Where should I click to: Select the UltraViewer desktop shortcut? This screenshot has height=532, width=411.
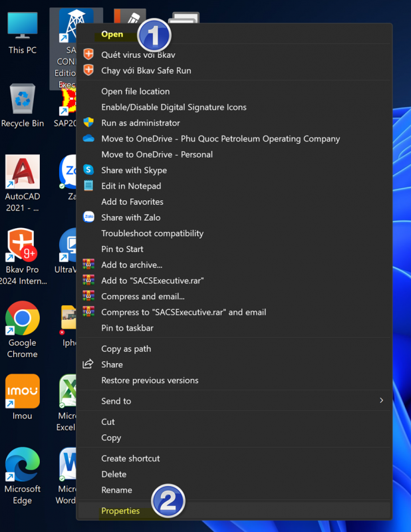point(65,251)
